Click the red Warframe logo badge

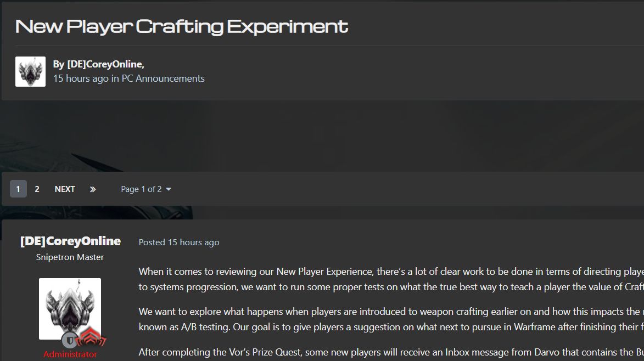coord(91,337)
